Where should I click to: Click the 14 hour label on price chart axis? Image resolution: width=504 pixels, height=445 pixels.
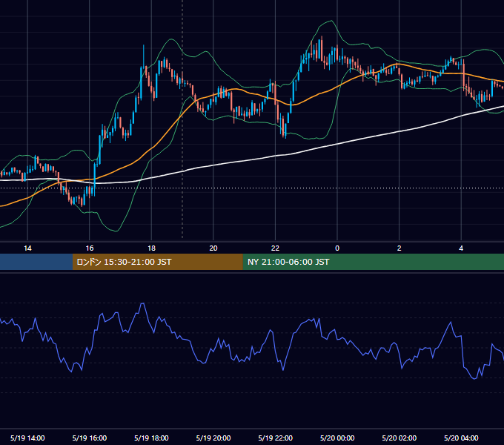27,248
